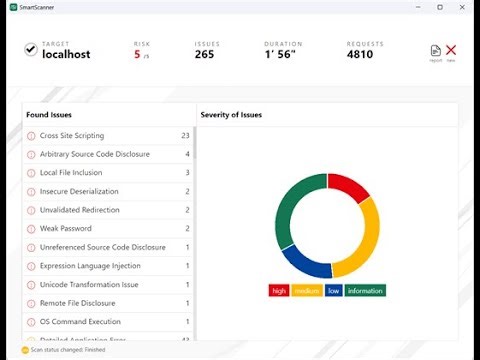Click the warning icon beside Unreferenced Source Code Disclosure
Screen dimensions: 480x360
[31, 248]
